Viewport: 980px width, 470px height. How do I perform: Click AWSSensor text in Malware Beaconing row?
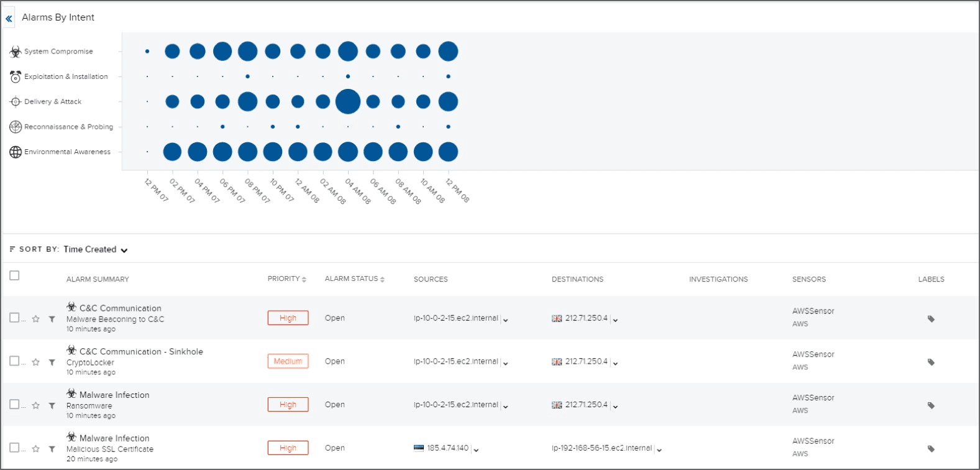[x=813, y=311]
